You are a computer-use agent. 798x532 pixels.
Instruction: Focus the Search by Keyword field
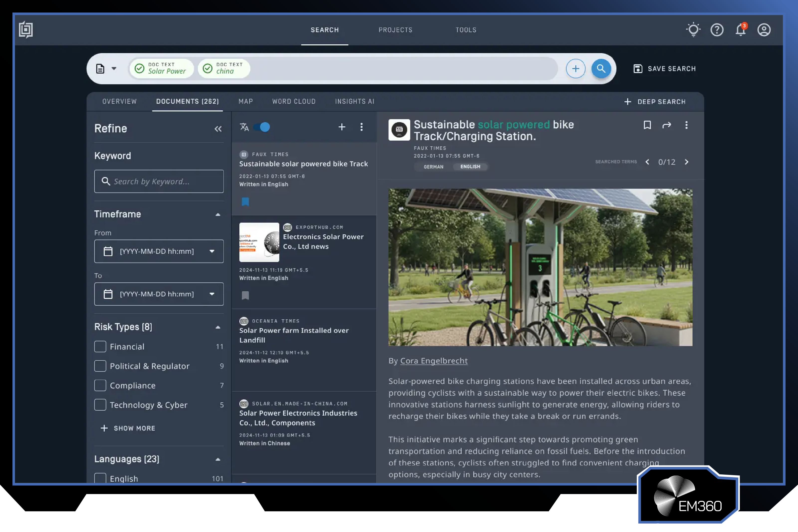click(x=159, y=181)
